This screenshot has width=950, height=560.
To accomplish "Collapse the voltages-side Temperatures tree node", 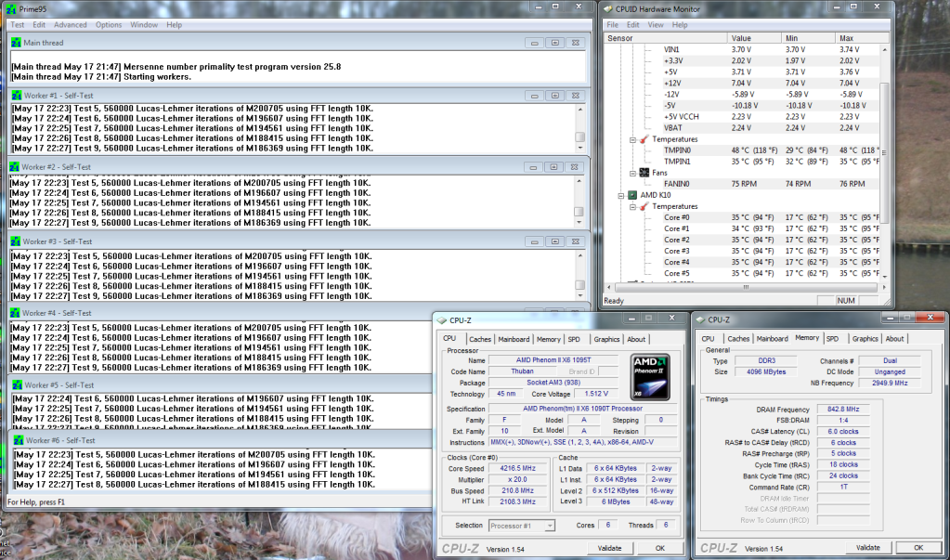I will pyautogui.click(x=632, y=139).
